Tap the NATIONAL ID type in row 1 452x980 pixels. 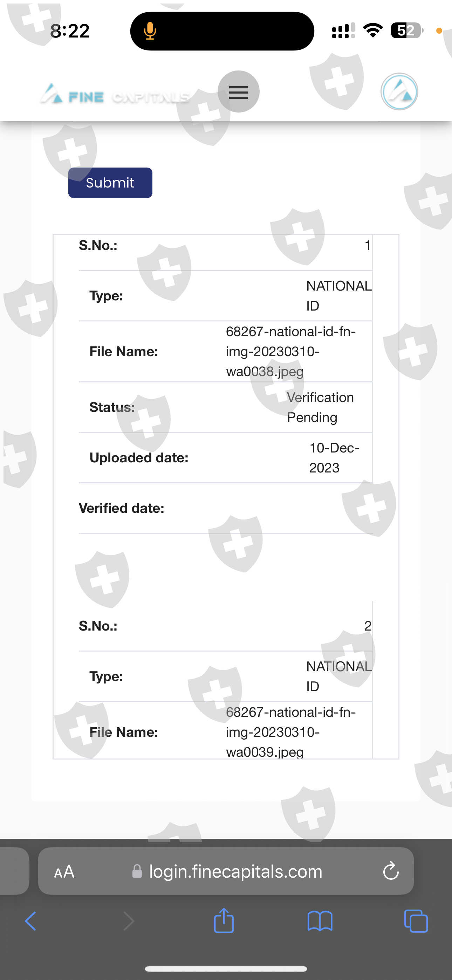pyautogui.click(x=338, y=296)
